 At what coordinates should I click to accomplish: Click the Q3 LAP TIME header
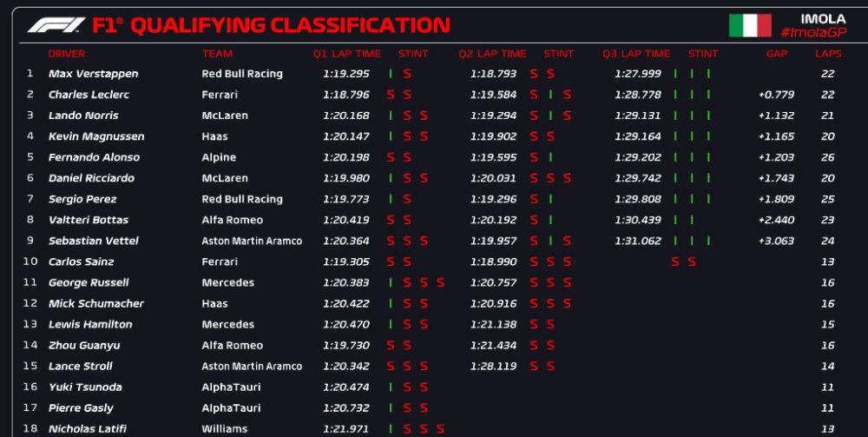tap(636, 54)
